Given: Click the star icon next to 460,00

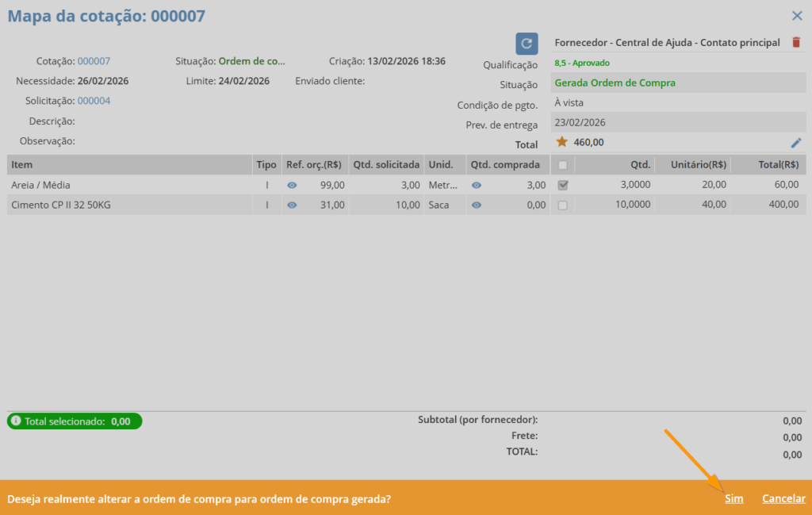Looking at the screenshot, I should pyautogui.click(x=561, y=142).
